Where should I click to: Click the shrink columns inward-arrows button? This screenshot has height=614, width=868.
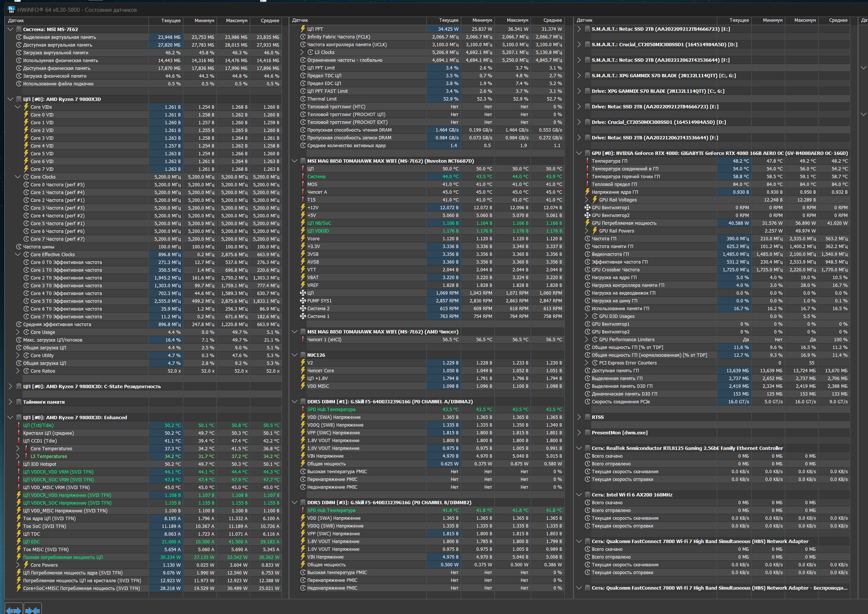[32, 610]
